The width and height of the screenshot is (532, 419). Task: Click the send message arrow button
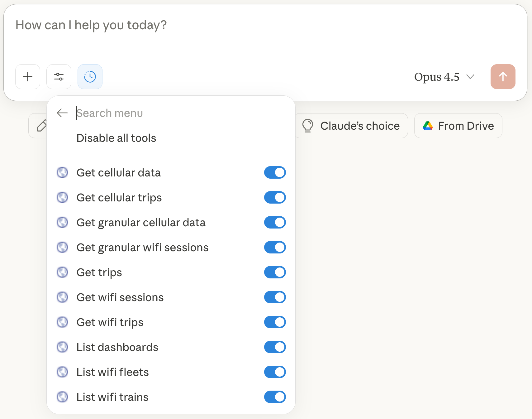tap(503, 77)
